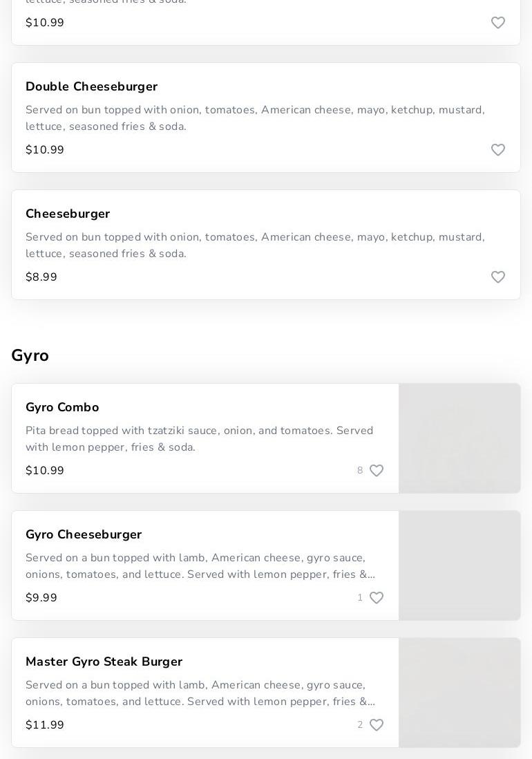
Task: Heart the Master Gyro Steak Burger
Action: (x=377, y=725)
